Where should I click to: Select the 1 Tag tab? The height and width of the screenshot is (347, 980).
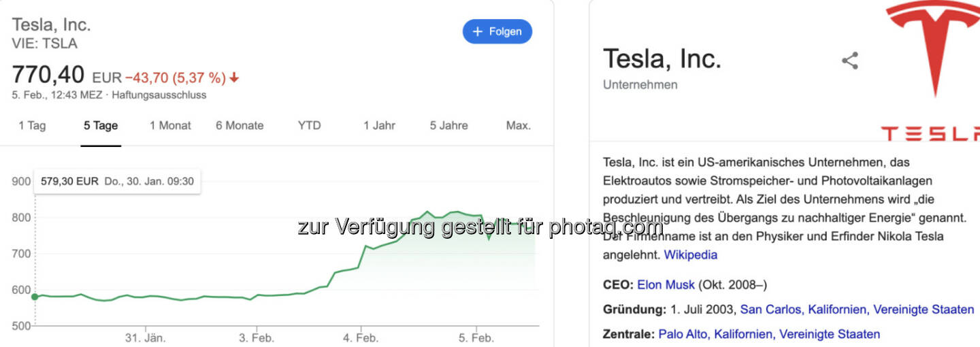(x=32, y=125)
